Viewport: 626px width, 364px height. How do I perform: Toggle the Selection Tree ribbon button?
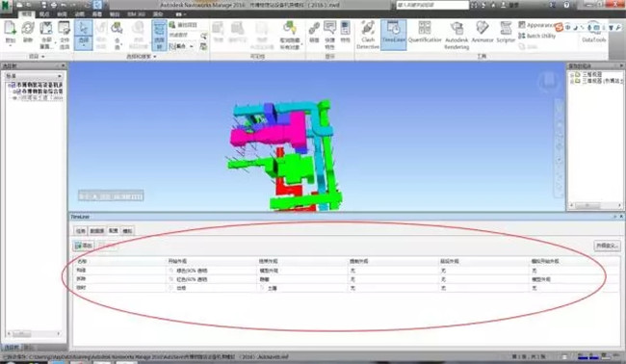coord(159,35)
